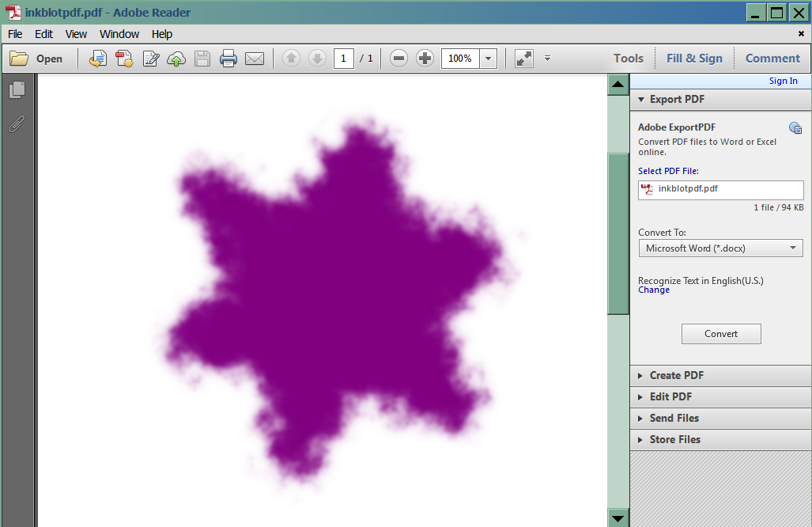812x527 pixels.
Task: Open the zoom percentage dropdown arrow
Action: 488,59
